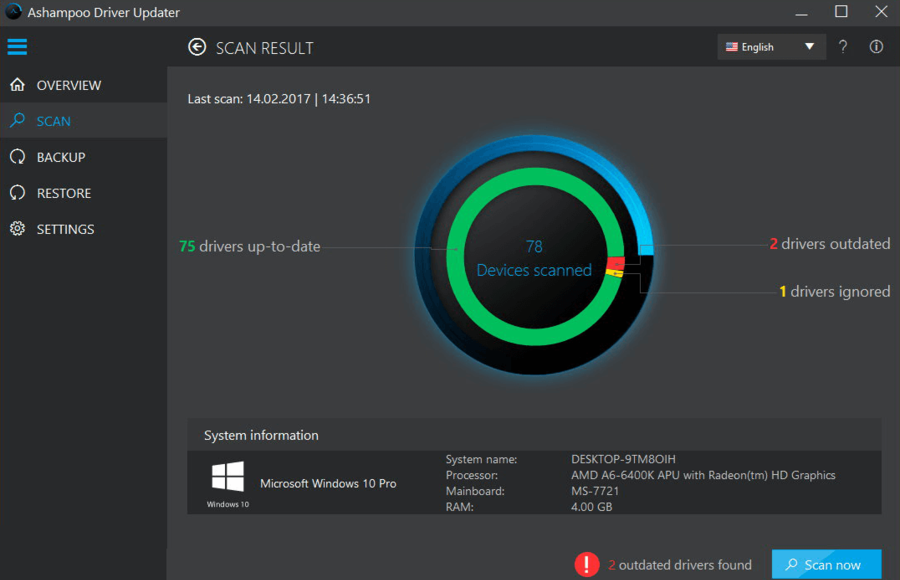Click the yellow ignored segment of ring

pos(615,273)
